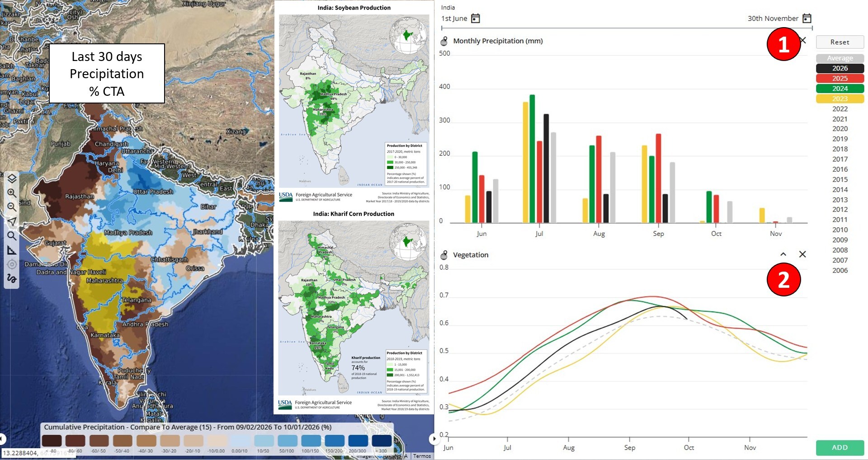Toggle the Average series

pyautogui.click(x=840, y=58)
